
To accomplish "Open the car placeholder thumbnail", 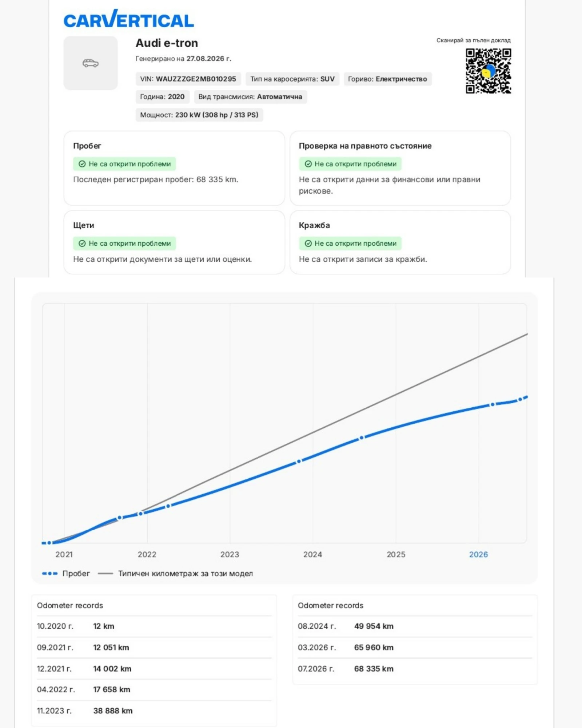I will (x=91, y=63).
